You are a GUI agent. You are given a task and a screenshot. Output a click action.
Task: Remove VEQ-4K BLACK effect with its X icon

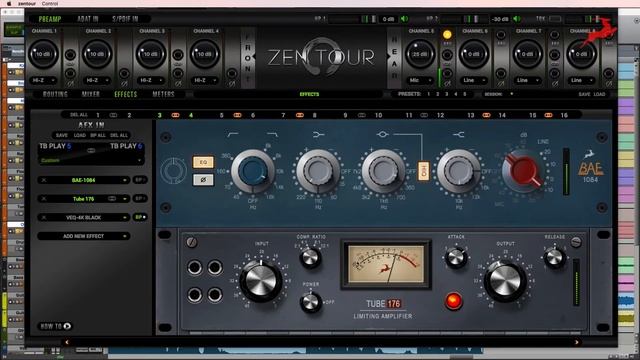click(x=44, y=218)
